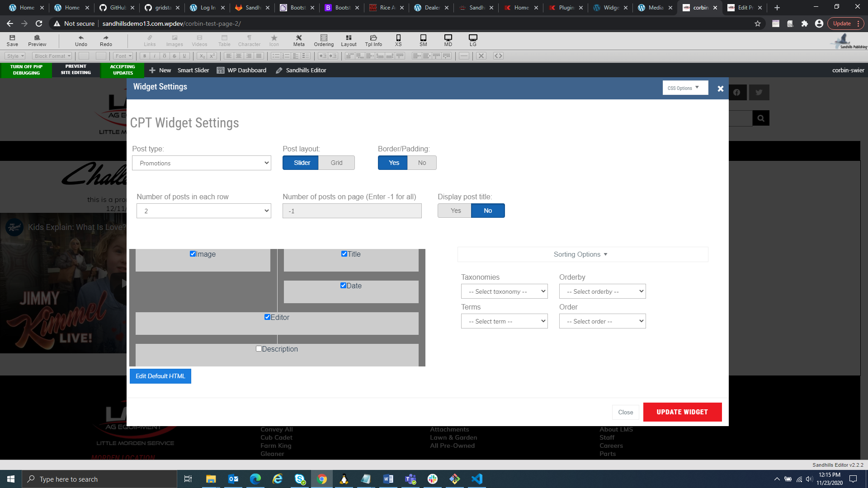Set Border/Padding to No

(x=422, y=163)
